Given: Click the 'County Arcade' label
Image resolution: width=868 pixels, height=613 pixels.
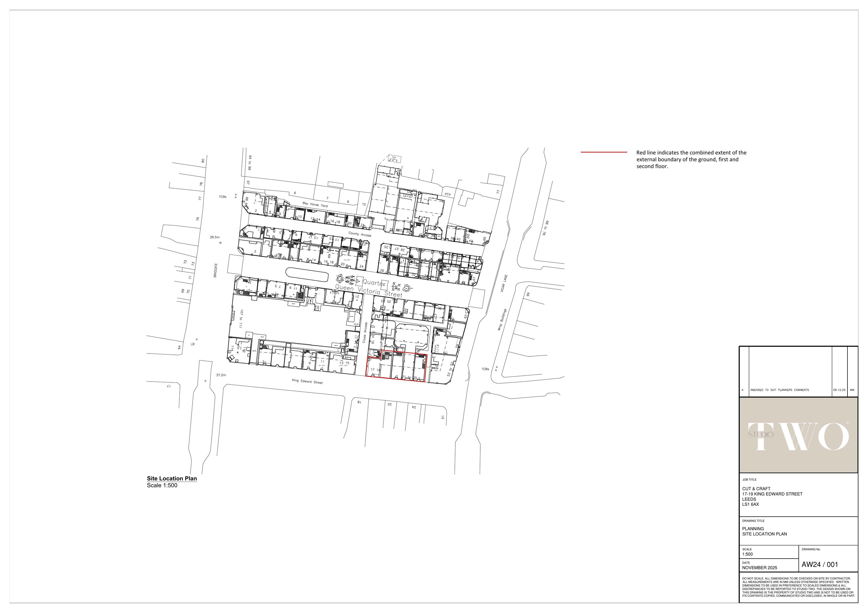Looking at the screenshot, I should 360,234.
